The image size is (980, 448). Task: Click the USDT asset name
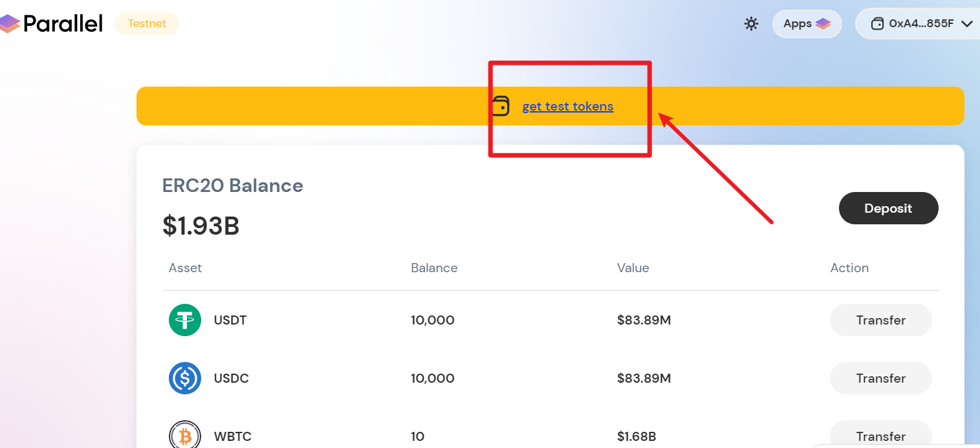tap(230, 320)
